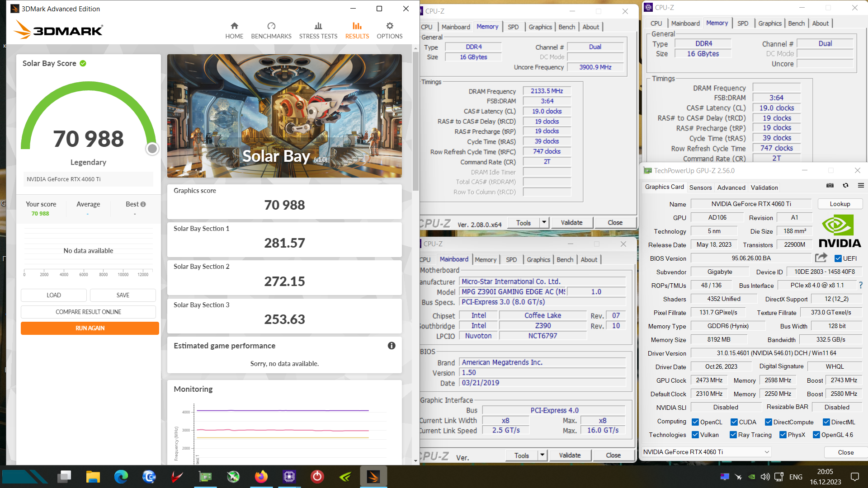This screenshot has width=868, height=488.
Task: Open the notification center icon
Action: (x=855, y=477)
